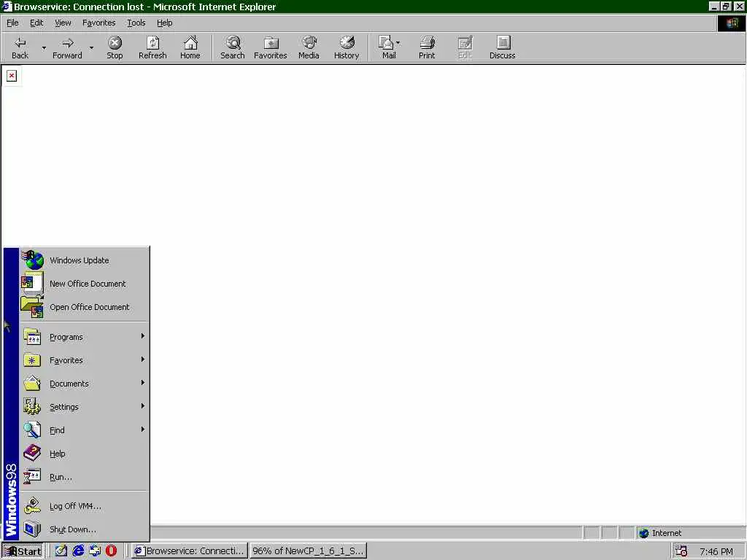
Task: Click the Internet zone in the status bar
Action: [x=691, y=533]
